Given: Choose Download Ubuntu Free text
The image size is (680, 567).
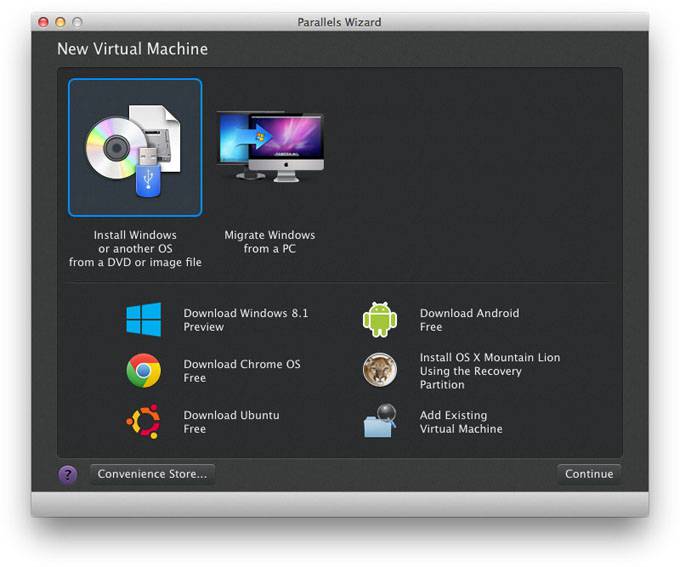Looking at the screenshot, I should 232,422.
